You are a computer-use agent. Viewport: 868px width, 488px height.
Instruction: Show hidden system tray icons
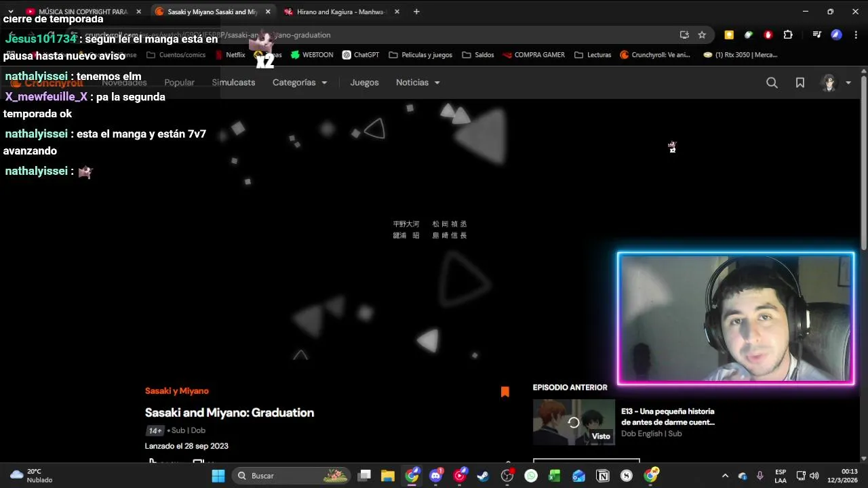pos(725,476)
